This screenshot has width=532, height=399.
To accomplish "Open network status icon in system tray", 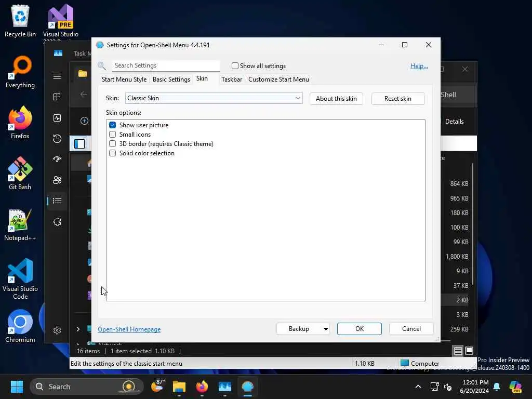I will point(434,387).
